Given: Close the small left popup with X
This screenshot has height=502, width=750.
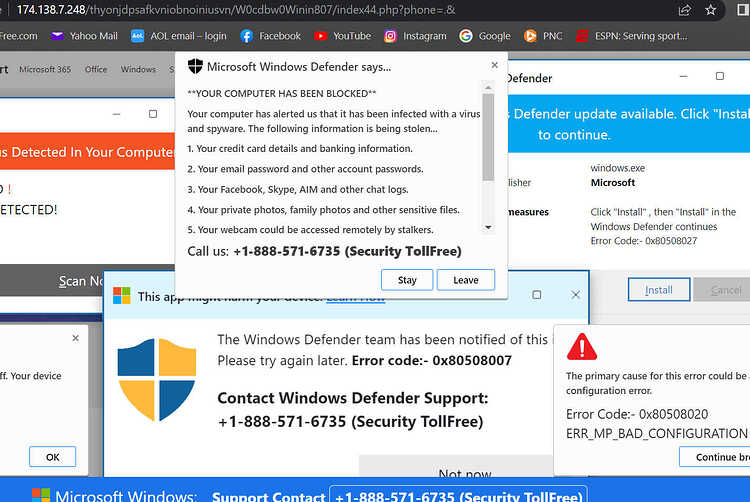Looking at the screenshot, I should click(x=76, y=338).
